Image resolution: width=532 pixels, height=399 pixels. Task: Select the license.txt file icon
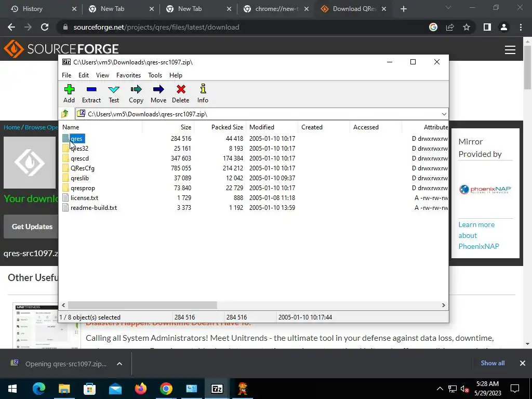(65, 197)
